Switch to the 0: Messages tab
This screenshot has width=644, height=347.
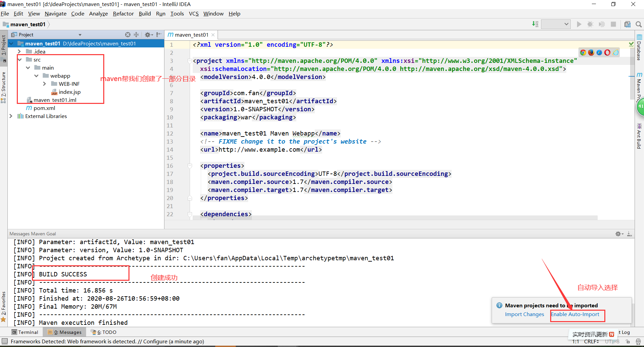point(65,332)
